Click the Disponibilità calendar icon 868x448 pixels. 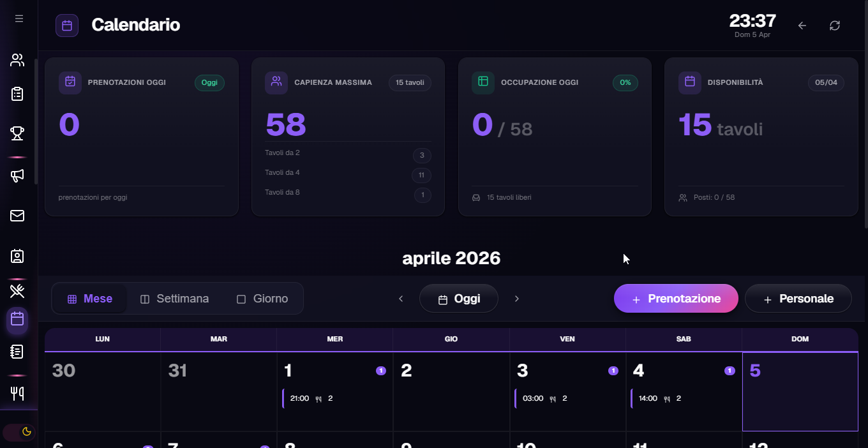(x=690, y=82)
